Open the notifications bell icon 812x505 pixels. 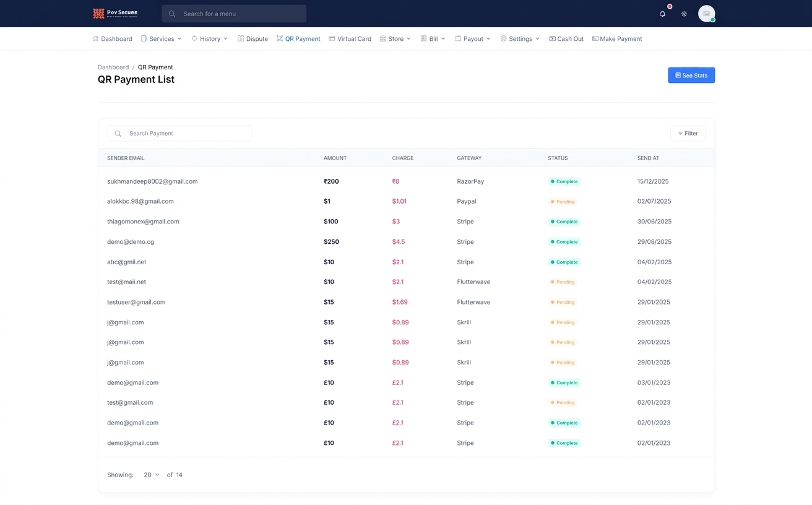pos(662,14)
